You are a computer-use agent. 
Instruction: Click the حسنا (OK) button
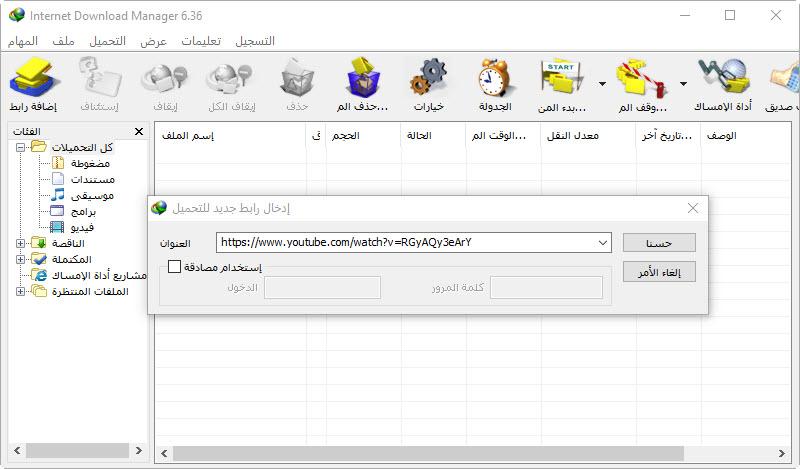(659, 243)
